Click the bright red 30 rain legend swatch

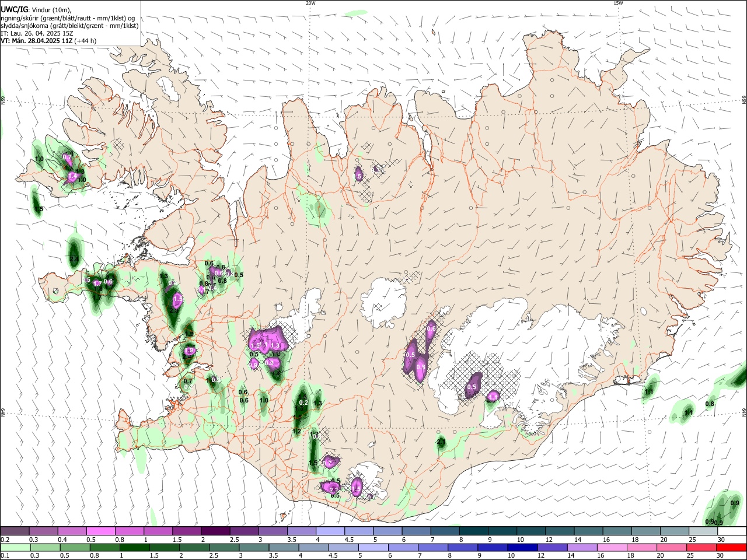coord(731,547)
